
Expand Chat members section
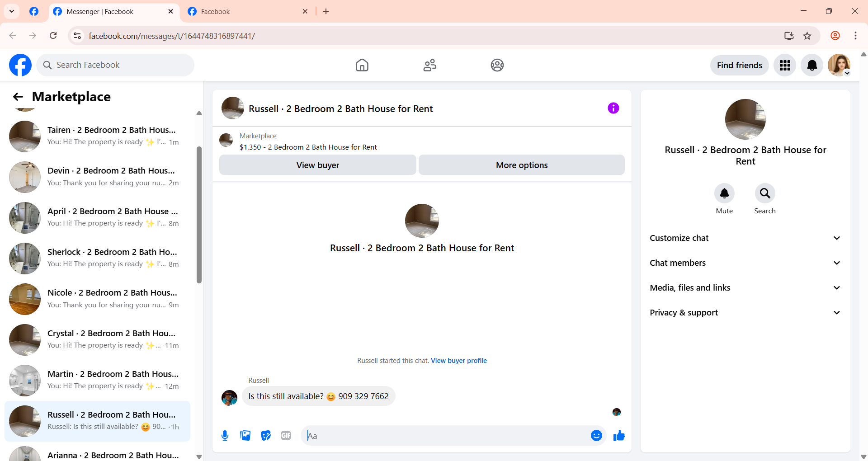click(745, 263)
